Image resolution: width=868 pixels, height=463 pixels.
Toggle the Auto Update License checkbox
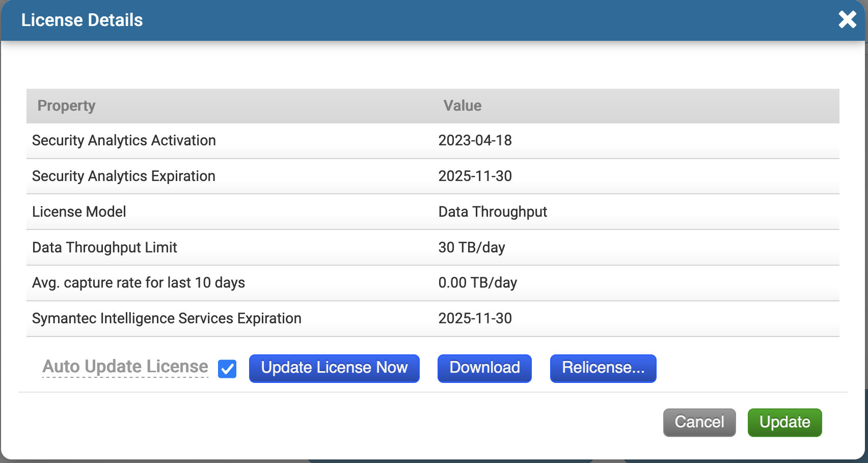[x=227, y=369]
